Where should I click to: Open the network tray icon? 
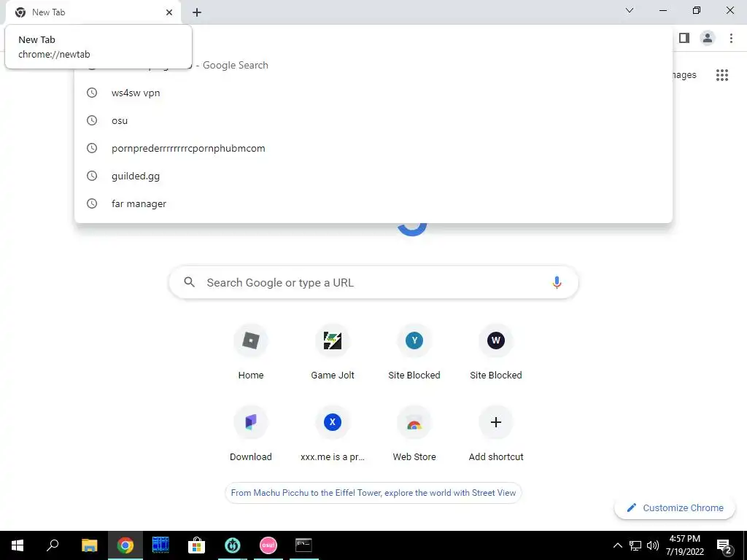click(x=635, y=545)
